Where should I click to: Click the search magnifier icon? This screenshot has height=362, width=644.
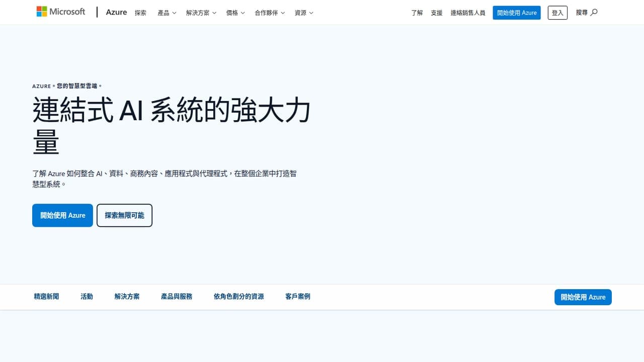coord(594,12)
